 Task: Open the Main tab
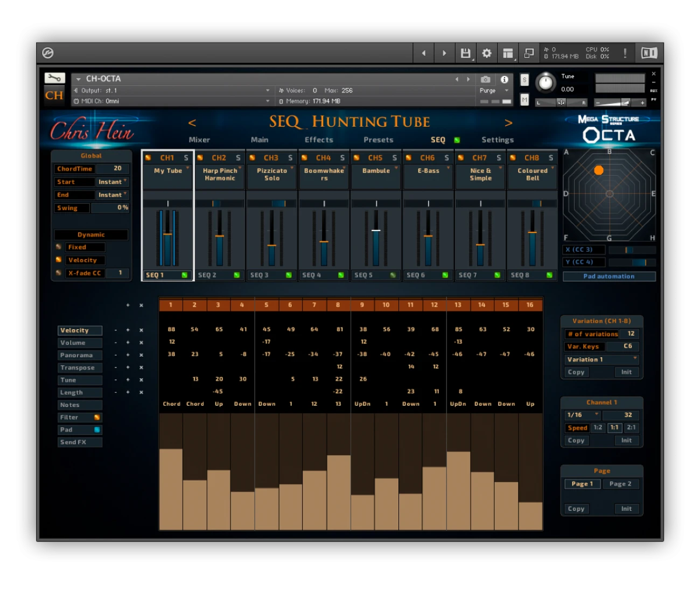tap(260, 140)
